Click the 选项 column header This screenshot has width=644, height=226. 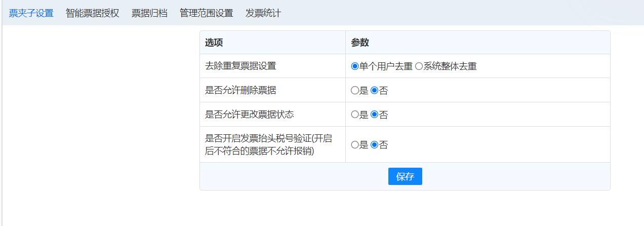214,43
